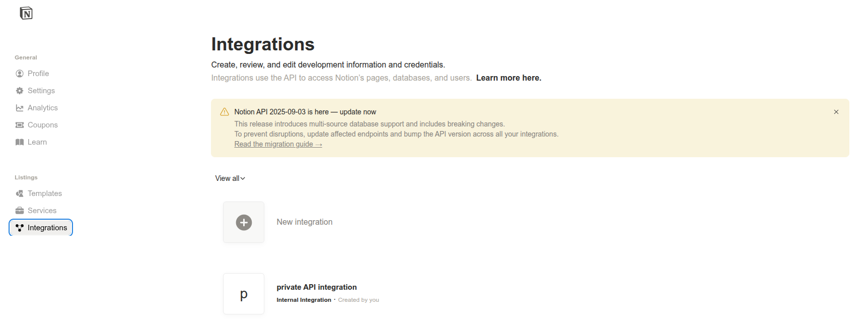Go to Analytics in the sidebar
Viewport: 868px width, 326px height.
[x=42, y=108]
